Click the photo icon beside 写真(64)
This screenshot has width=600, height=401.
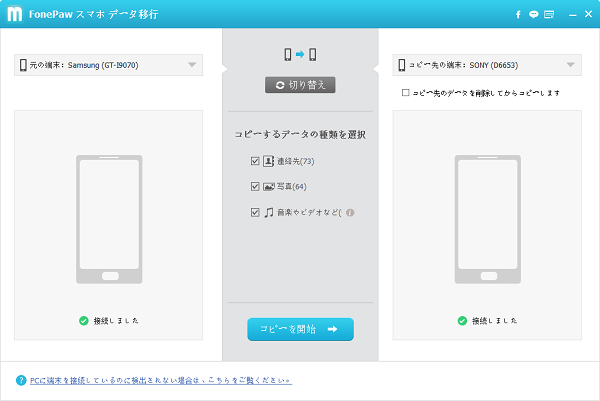click(269, 187)
